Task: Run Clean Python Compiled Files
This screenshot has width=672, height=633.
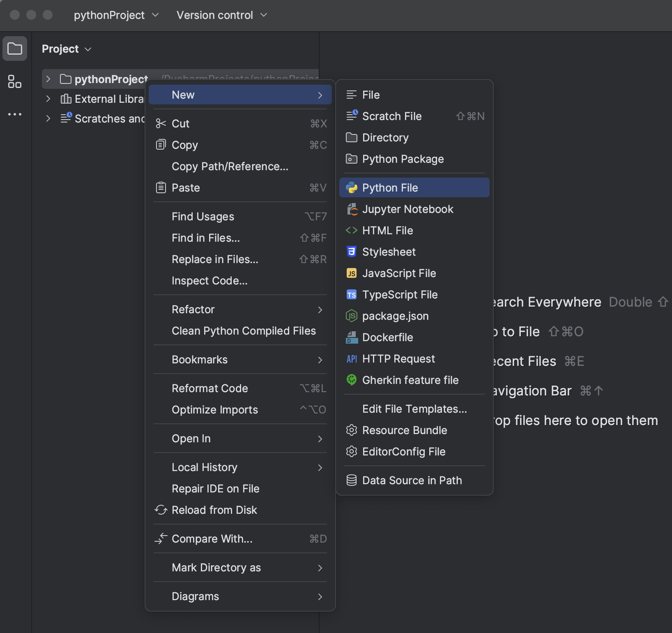Action: 244,330
